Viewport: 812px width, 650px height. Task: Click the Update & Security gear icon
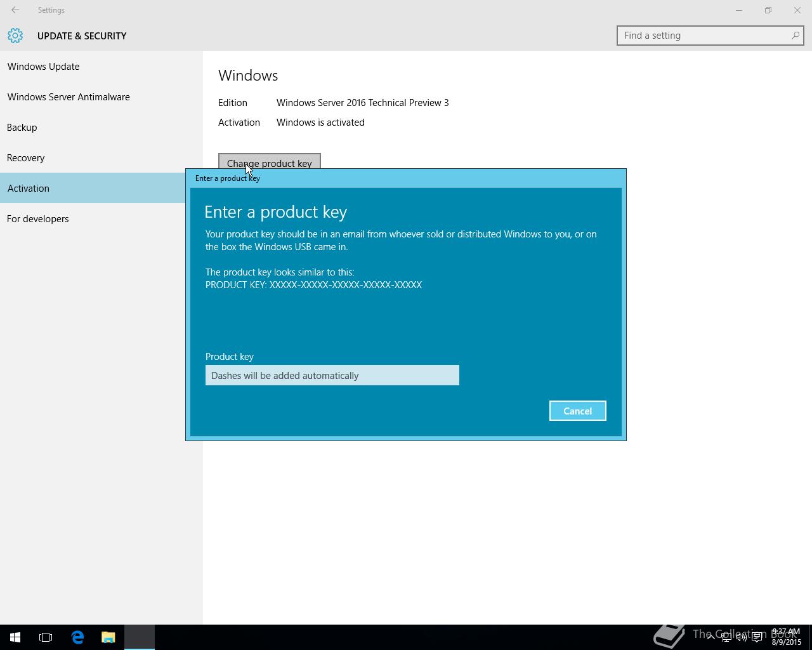click(15, 36)
